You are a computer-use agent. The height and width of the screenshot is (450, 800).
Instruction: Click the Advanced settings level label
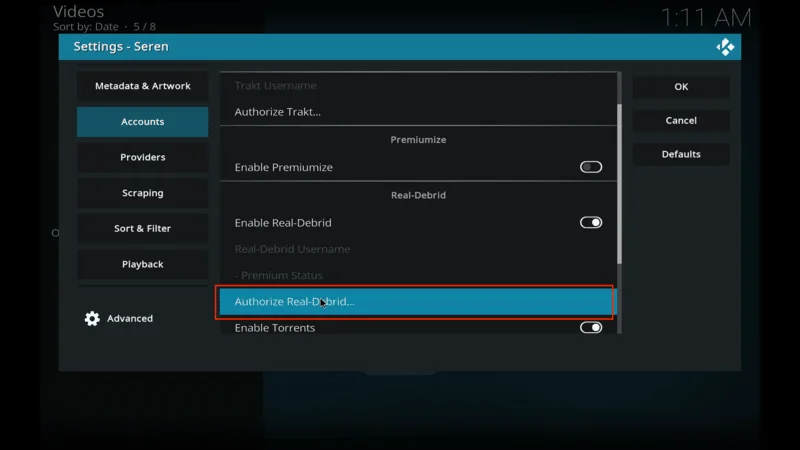tap(130, 318)
